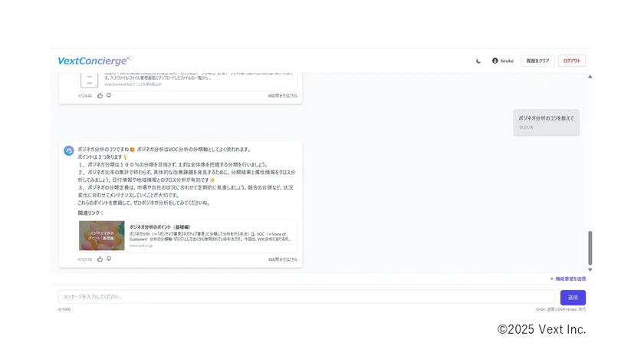The height and width of the screenshot is (363, 644).
Task: Click the chat scrollbar up arrow
Action: click(590, 77)
